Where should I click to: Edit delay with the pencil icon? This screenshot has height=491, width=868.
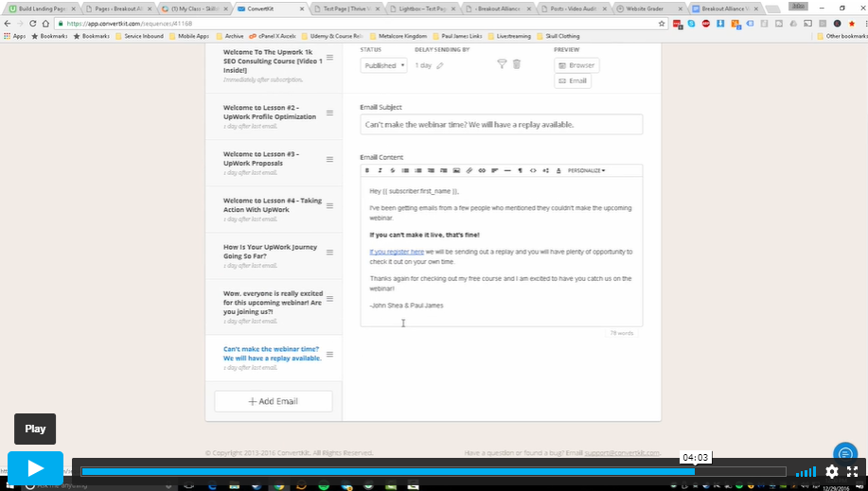439,65
